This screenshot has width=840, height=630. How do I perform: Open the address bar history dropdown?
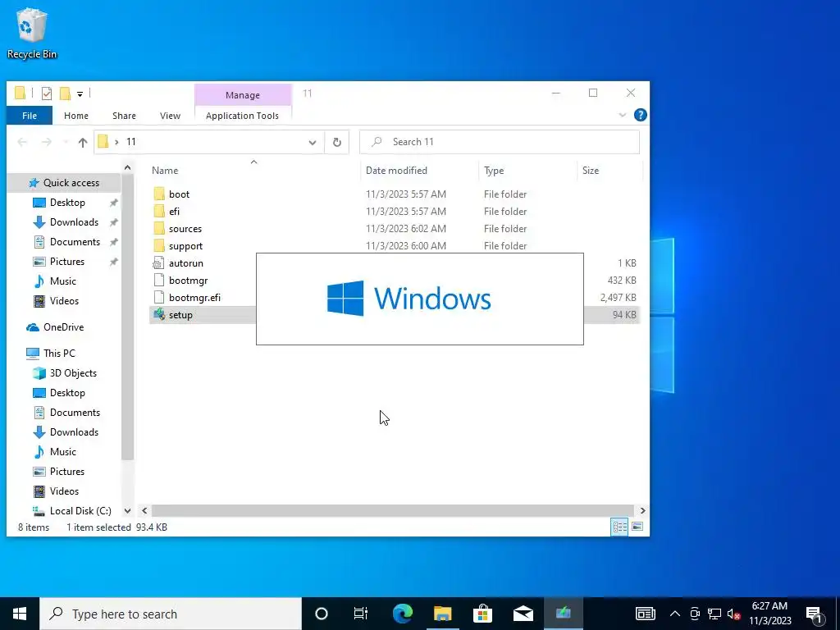(x=313, y=143)
